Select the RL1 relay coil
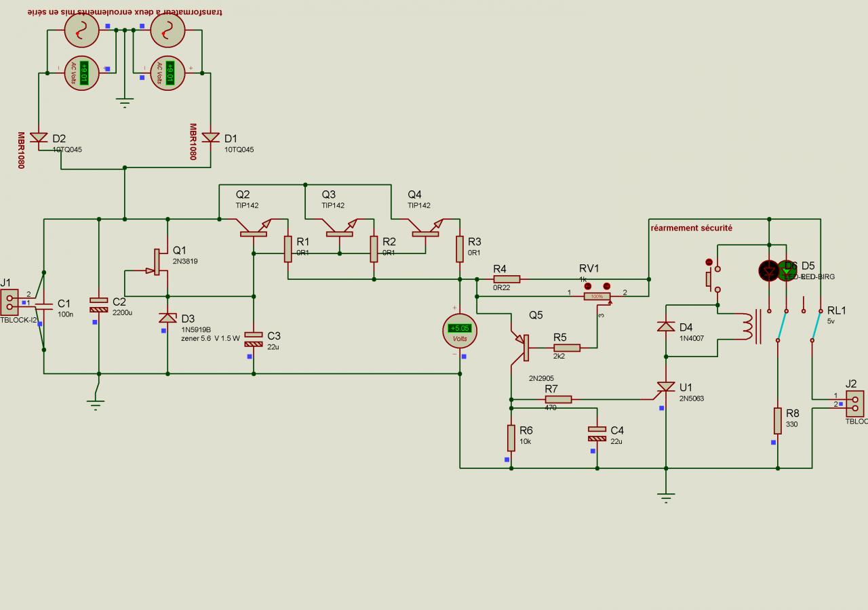Image resolution: width=868 pixels, height=610 pixels. point(747,327)
